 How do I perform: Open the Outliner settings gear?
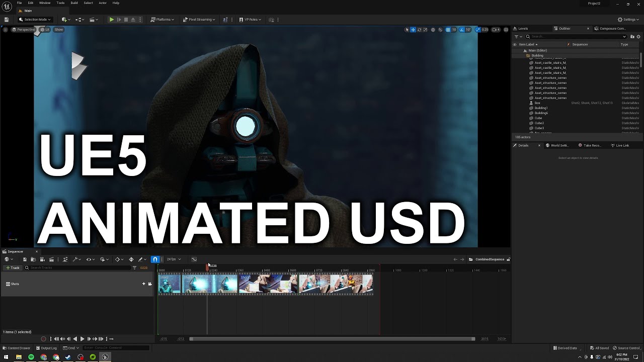(638, 37)
